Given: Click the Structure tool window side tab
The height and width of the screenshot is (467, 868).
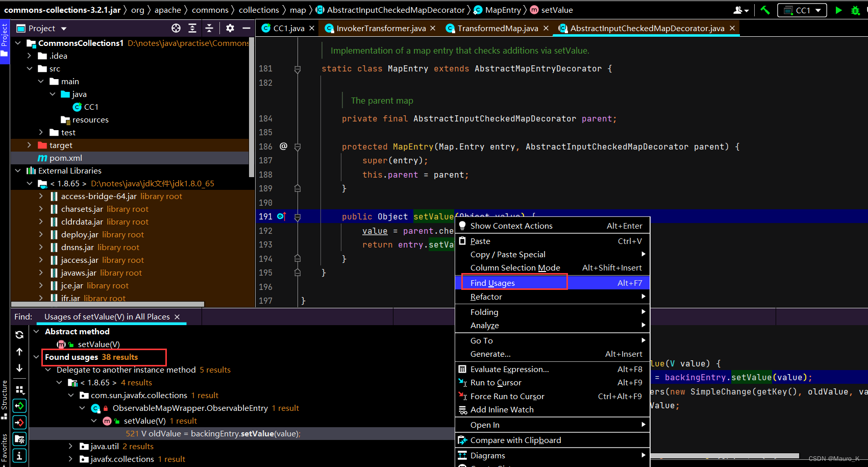Looking at the screenshot, I should [x=5, y=400].
